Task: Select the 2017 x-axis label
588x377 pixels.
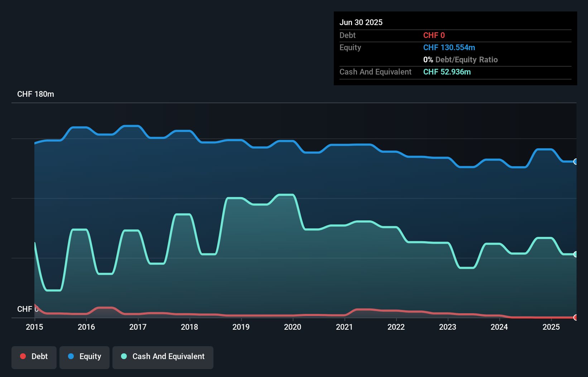Action: pyautogui.click(x=138, y=327)
